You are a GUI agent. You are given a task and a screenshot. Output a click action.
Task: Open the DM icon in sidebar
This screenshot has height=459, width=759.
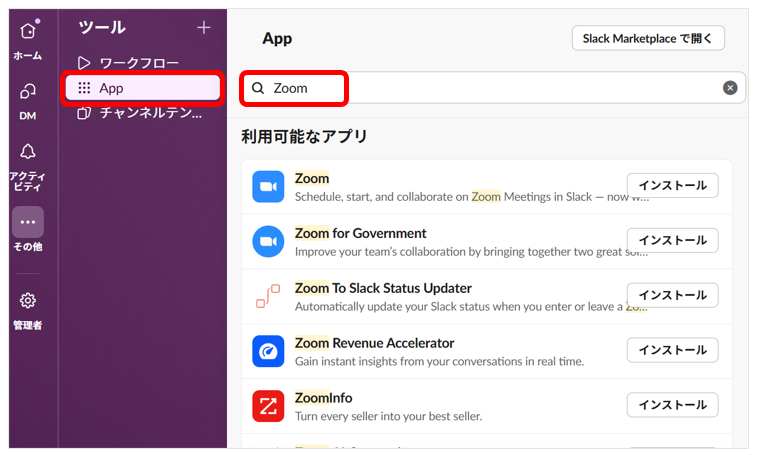coord(28,91)
